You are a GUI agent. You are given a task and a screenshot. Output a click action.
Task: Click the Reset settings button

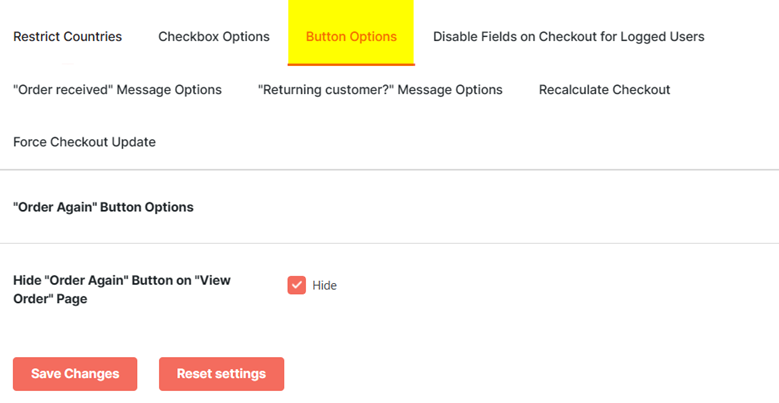[x=222, y=374]
